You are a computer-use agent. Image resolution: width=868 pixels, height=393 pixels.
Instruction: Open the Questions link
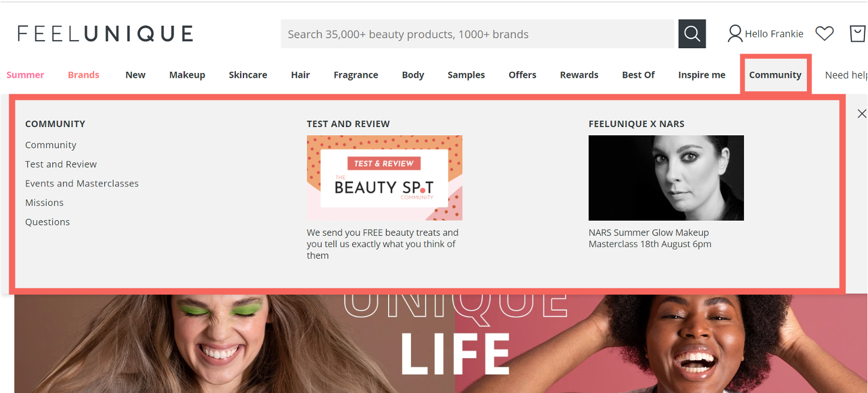[x=47, y=222]
